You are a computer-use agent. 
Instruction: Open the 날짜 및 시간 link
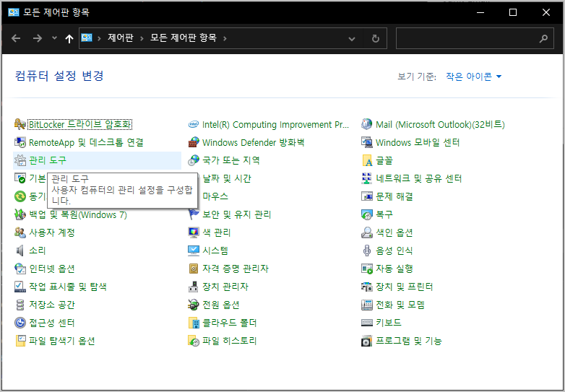point(227,178)
